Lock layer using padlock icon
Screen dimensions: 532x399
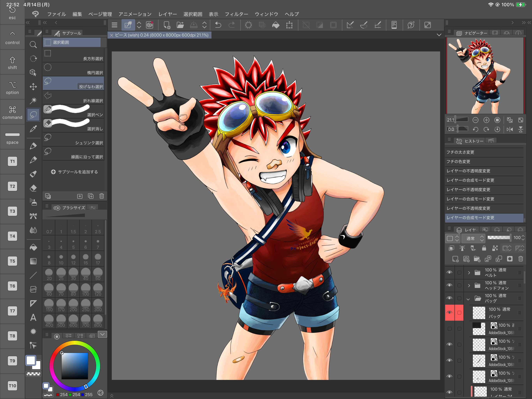click(x=484, y=248)
